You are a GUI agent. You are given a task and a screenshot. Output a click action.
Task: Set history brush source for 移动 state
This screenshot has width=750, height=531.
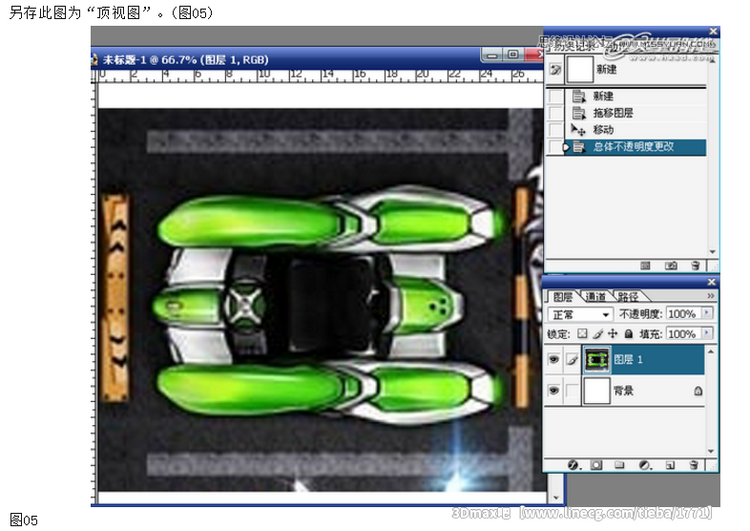pyautogui.click(x=555, y=130)
